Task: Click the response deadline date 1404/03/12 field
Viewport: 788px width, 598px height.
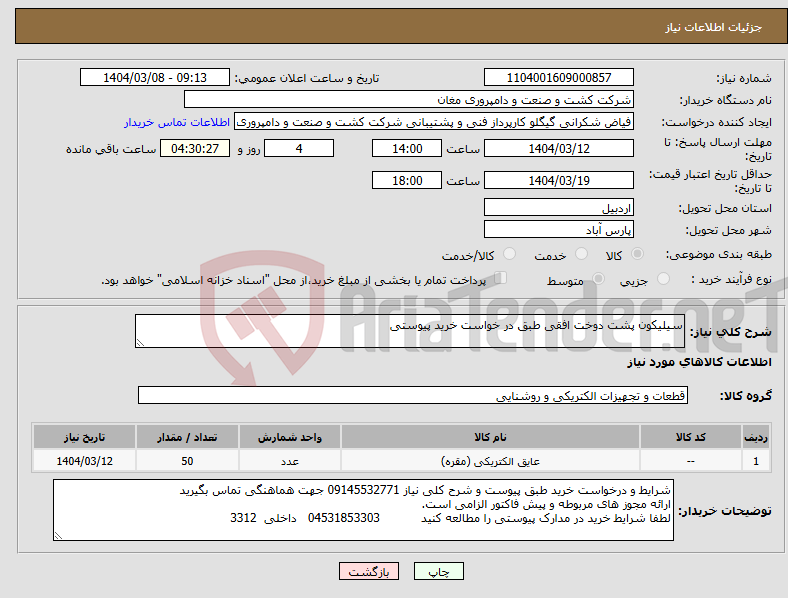Action: tap(558, 148)
